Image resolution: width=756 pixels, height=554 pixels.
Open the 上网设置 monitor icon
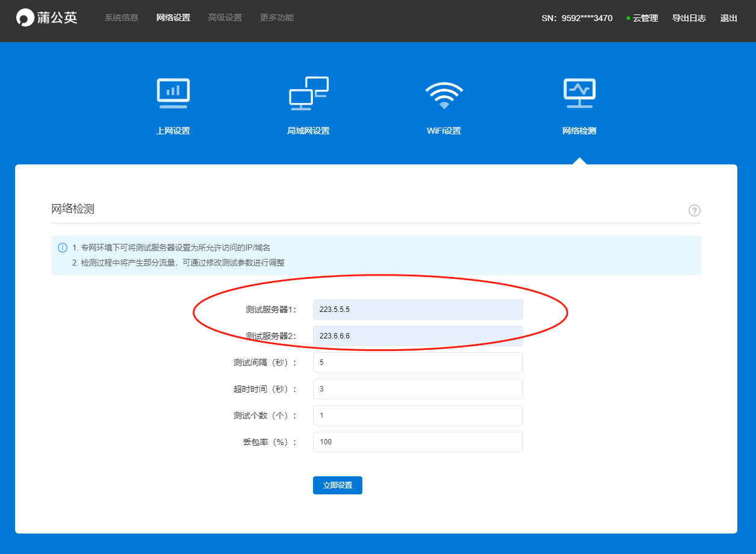173,93
